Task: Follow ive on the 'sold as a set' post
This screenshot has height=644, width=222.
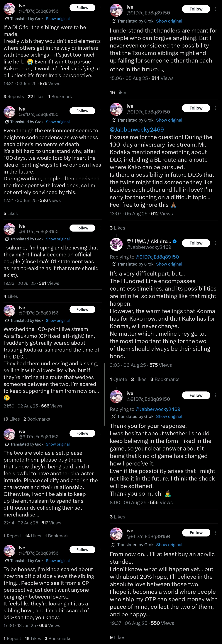Action: click(x=82, y=433)
